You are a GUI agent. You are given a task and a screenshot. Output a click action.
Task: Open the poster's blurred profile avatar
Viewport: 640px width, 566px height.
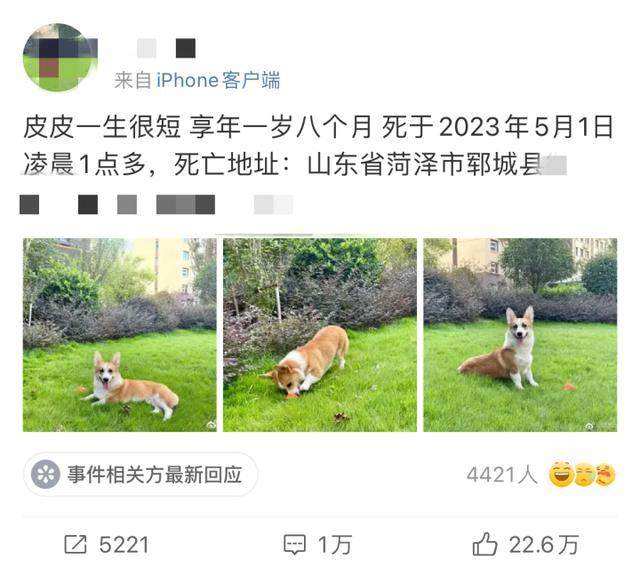point(60,58)
